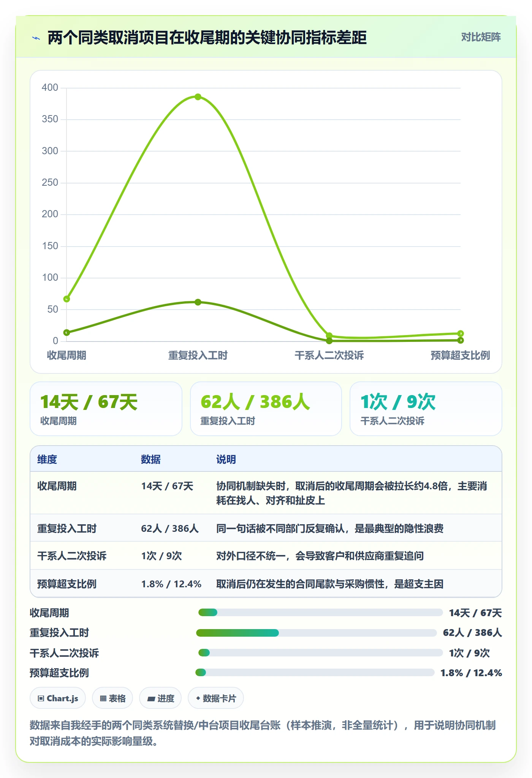532x778 pixels.
Task: Click the 收尾周期 table row label
Action: coord(57,486)
